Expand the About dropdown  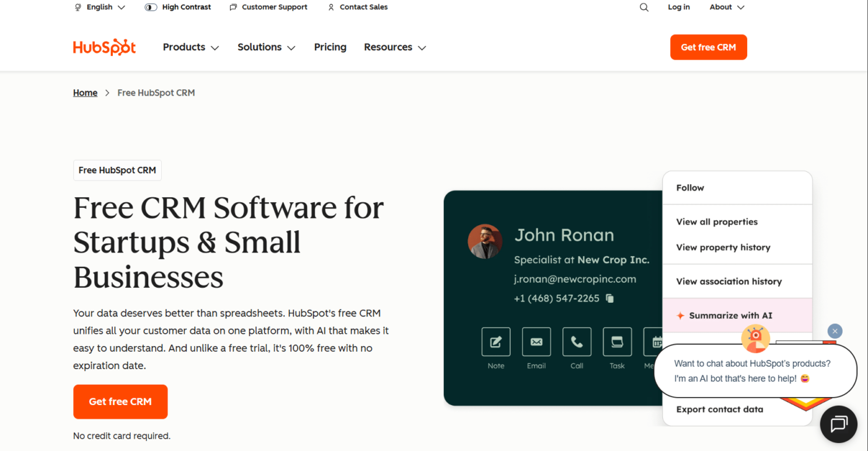pyautogui.click(x=727, y=7)
